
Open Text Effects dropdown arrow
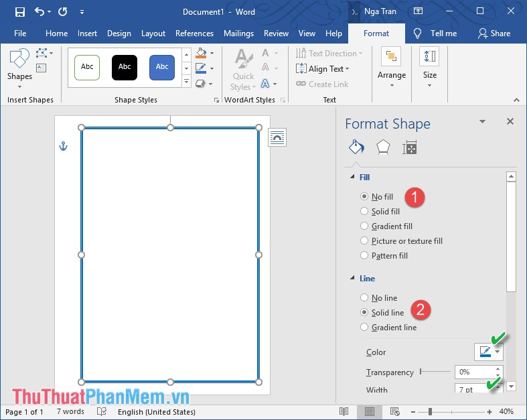click(x=275, y=84)
